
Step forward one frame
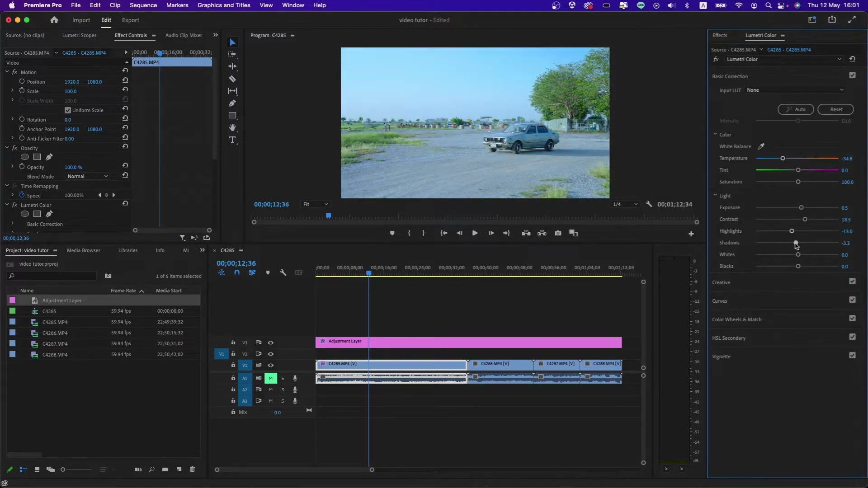pyautogui.click(x=491, y=233)
